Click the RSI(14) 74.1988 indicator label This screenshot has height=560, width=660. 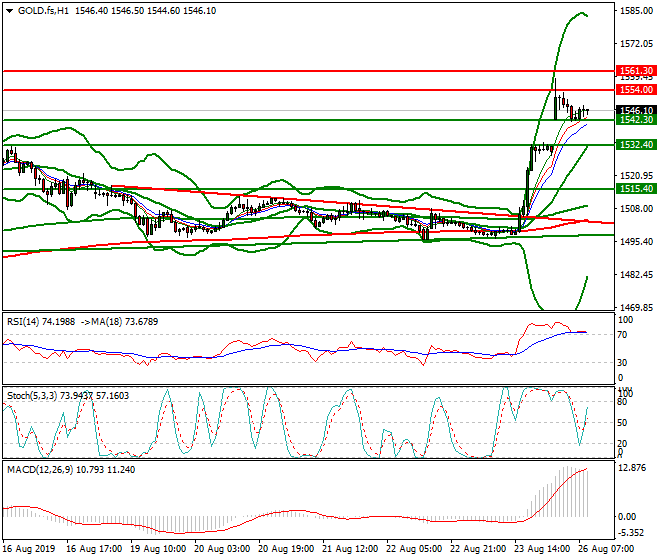(x=41, y=322)
